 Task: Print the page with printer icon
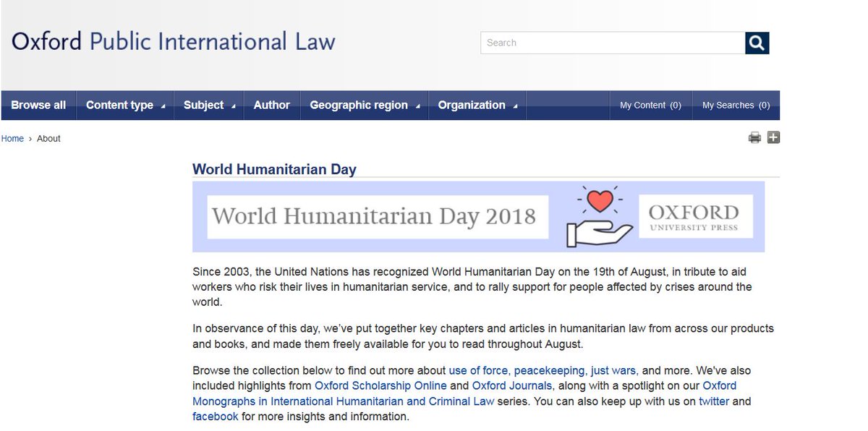pyautogui.click(x=754, y=137)
